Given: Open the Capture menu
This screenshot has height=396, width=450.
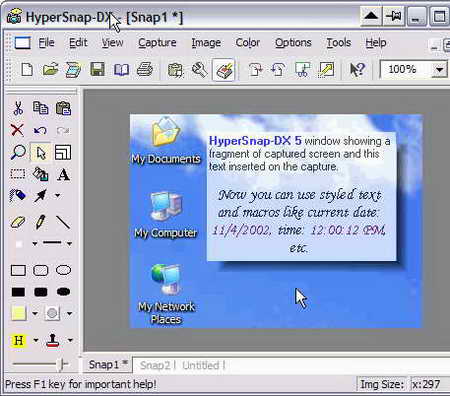Looking at the screenshot, I should [x=157, y=43].
